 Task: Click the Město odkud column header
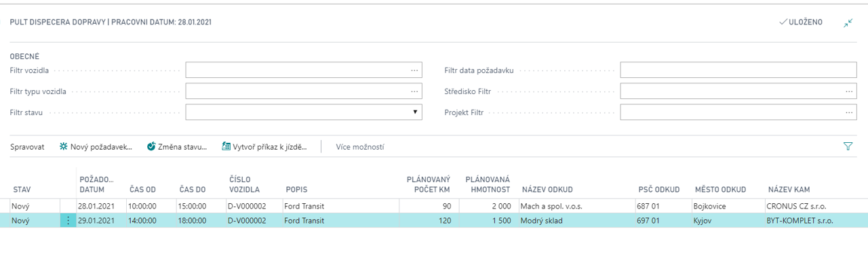point(720,190)
